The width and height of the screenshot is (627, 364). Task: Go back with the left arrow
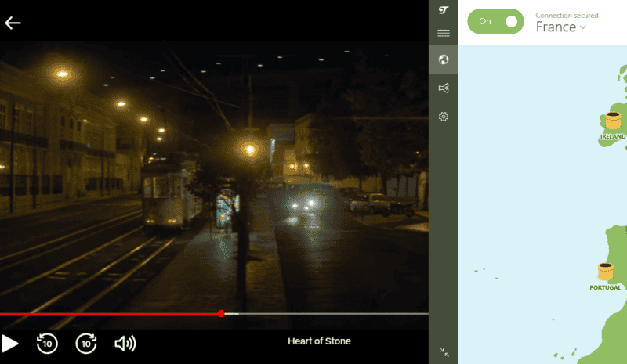(13, 23)
